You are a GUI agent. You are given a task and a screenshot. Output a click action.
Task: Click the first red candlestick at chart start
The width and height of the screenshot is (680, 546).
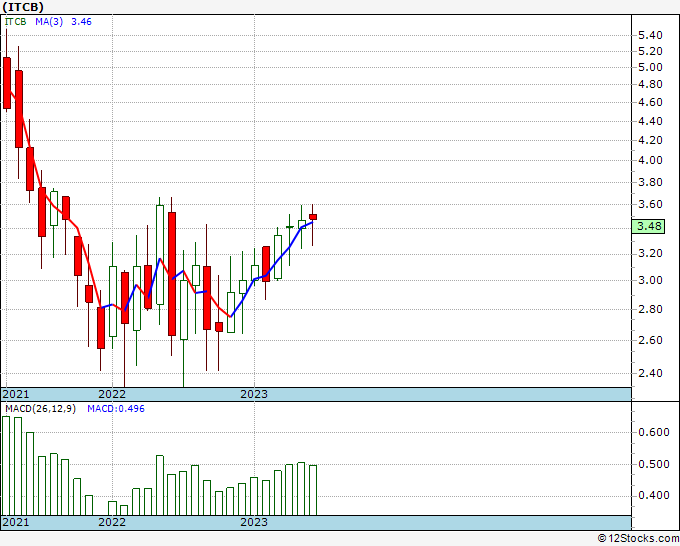coord(7,83)
